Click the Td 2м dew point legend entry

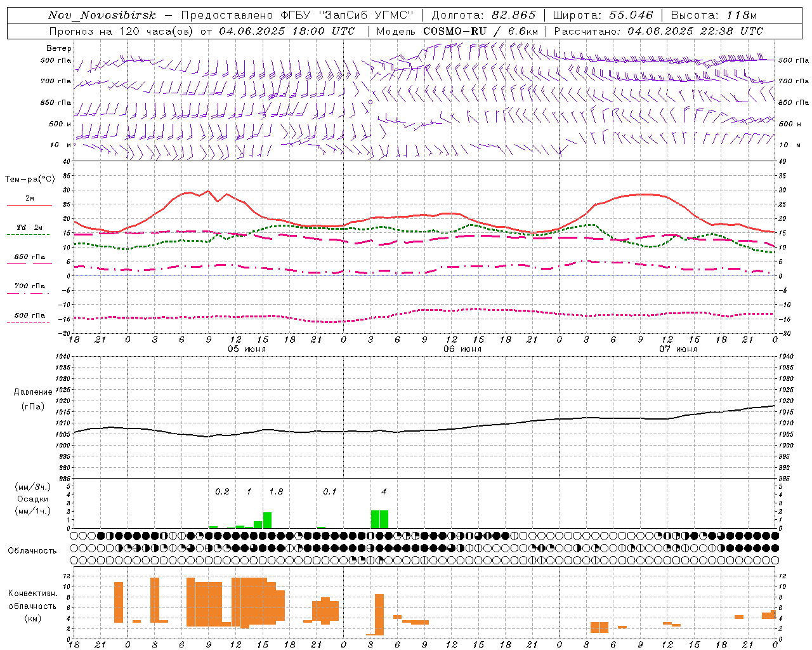click(x=30, y=227)
